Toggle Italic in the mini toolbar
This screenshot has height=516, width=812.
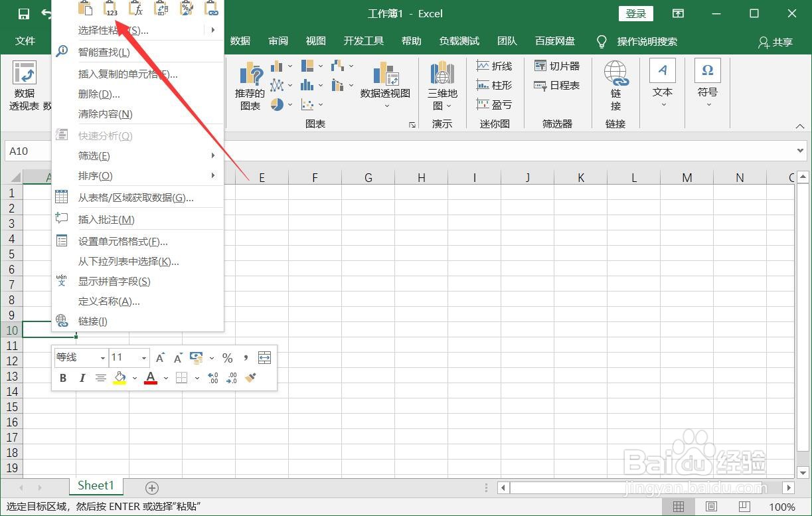82,378
